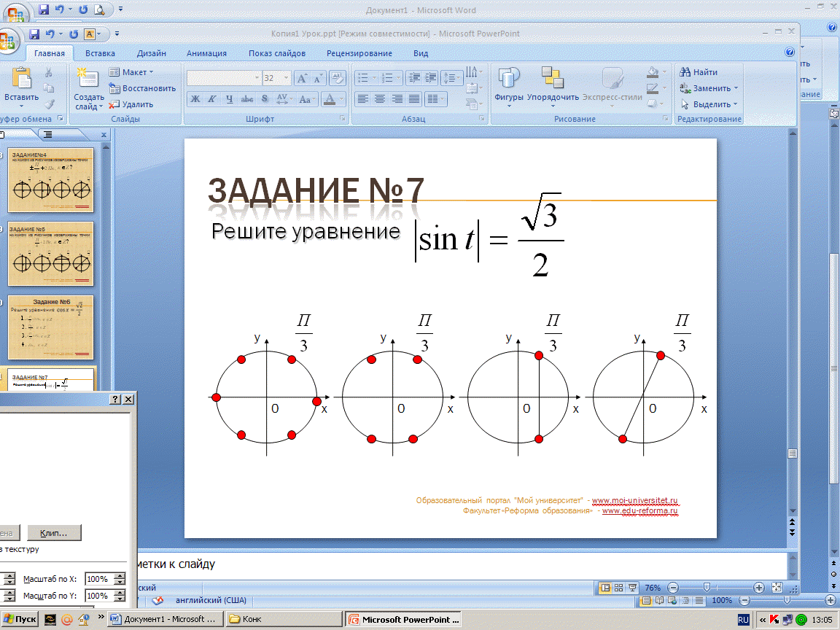Fit slide to current window icon
This screenshot has height=630, width=840.
pyautogui.click(x=777, y=588)
